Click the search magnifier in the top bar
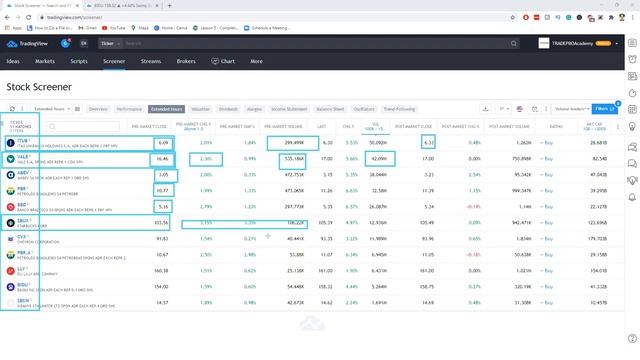 (513, 44)
